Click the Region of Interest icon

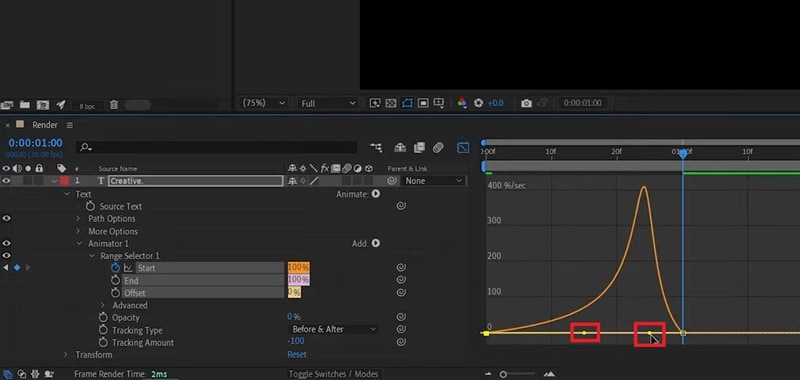pyautogui.click(x=423, y=103)
